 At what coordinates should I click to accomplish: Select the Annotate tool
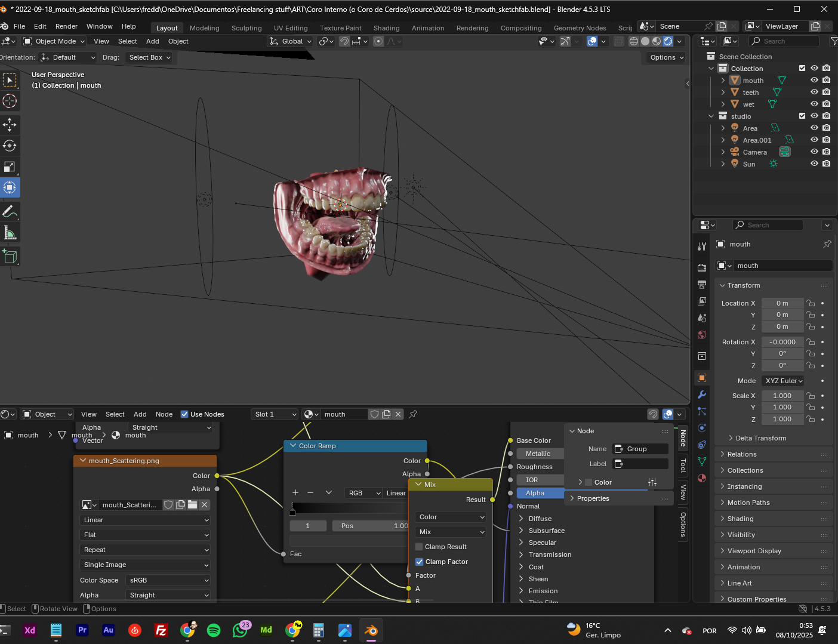coord(10,211)
